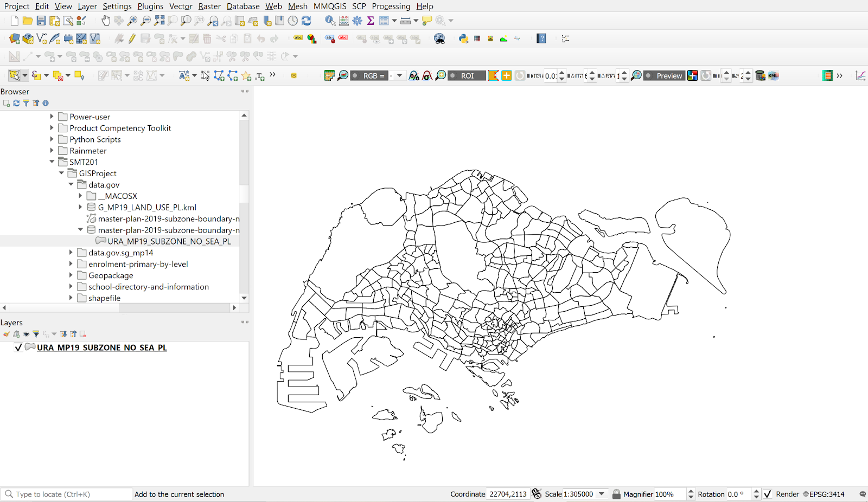Click the Save Project floppy icon

[x=41, y=21]
